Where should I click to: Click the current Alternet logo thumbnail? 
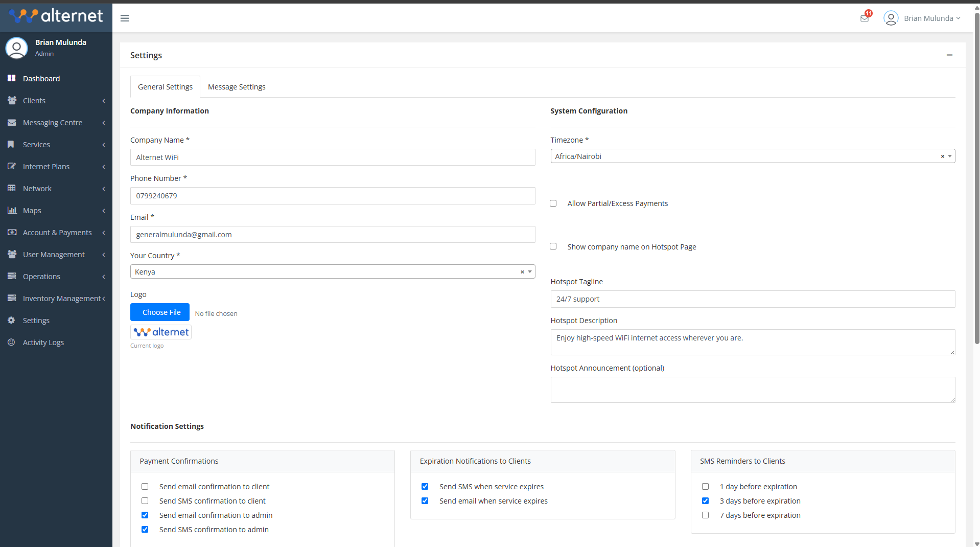click(x=160, y=331)
